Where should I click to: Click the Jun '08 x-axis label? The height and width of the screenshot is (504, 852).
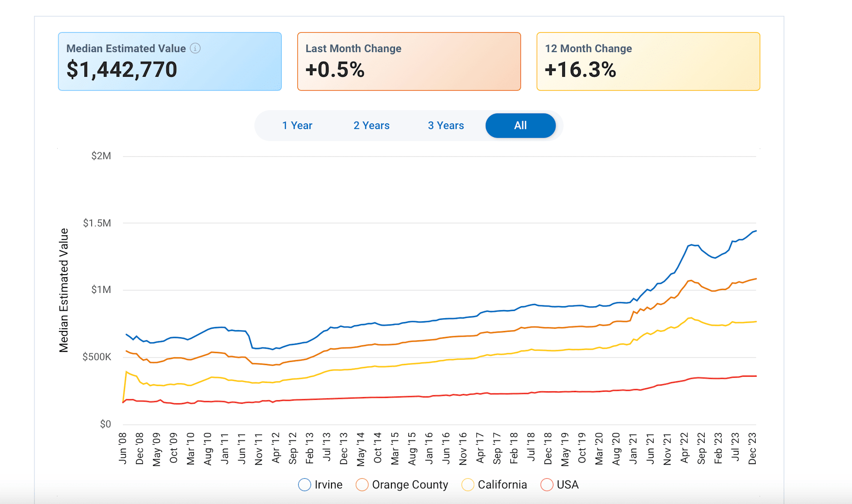coord(123,449)
